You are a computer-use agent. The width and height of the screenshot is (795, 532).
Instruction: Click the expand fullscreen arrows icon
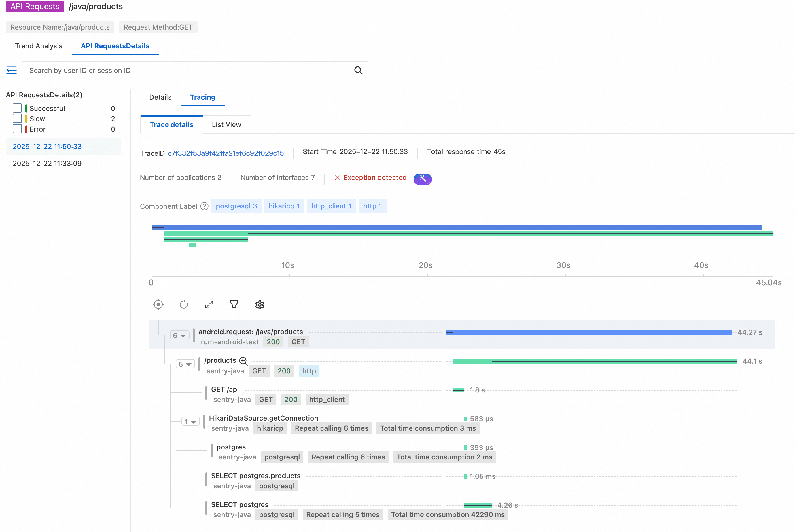coord(209,304)
